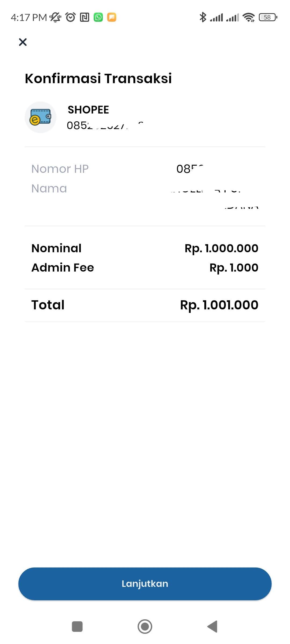
Task: Tap the Total amount Rp. 1.001.000
Action: [219, 305]
